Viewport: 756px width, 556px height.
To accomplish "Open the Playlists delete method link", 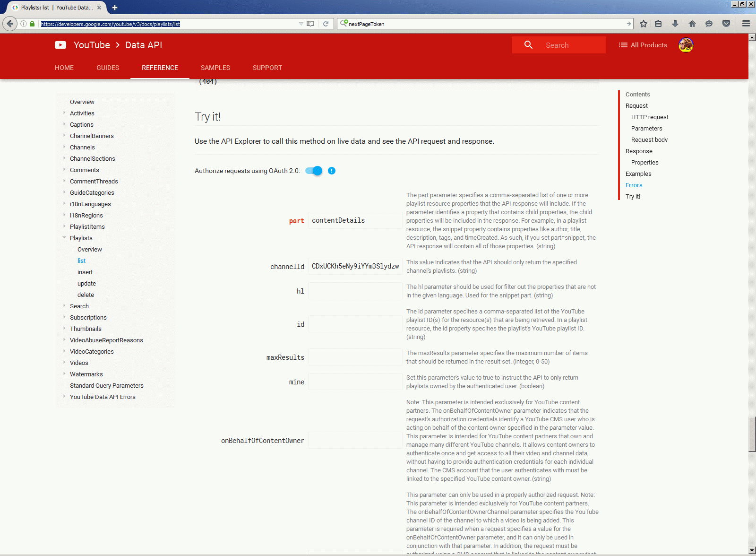I will pos(86,295).
